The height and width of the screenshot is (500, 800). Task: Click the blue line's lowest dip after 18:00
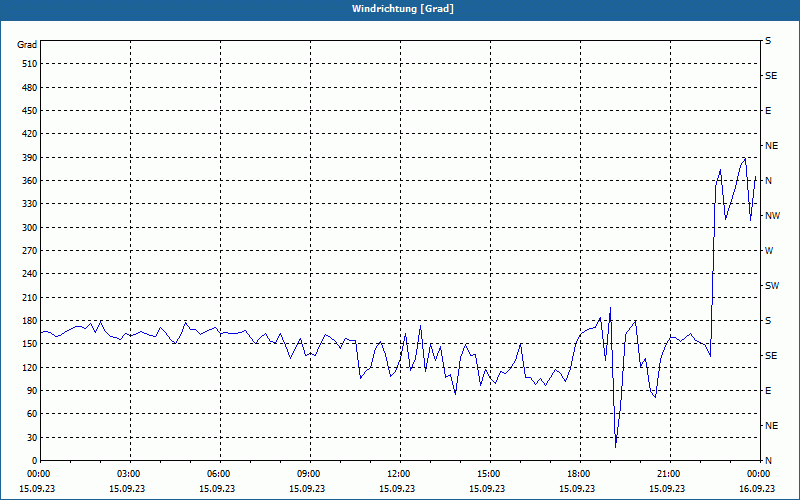tap(616, 447)
